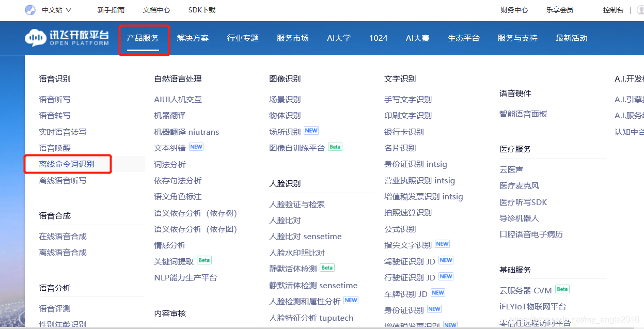
Task: Open 语音唤醒 service
Action: 55,148
